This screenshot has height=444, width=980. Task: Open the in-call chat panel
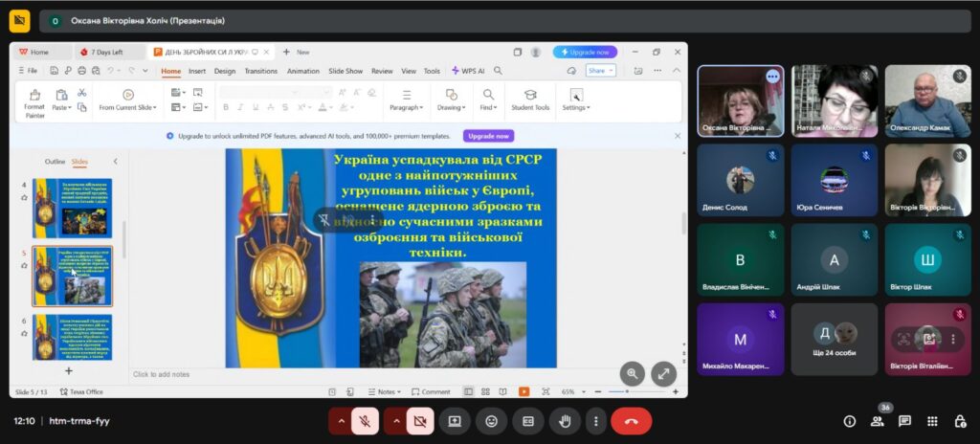coord(904,421)
